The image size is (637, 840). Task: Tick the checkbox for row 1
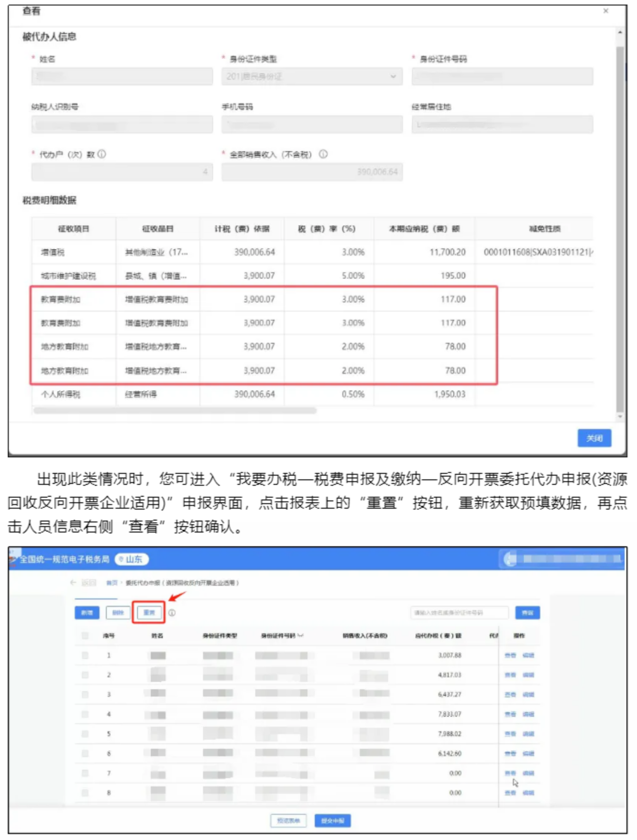click(x=85, y=655)
